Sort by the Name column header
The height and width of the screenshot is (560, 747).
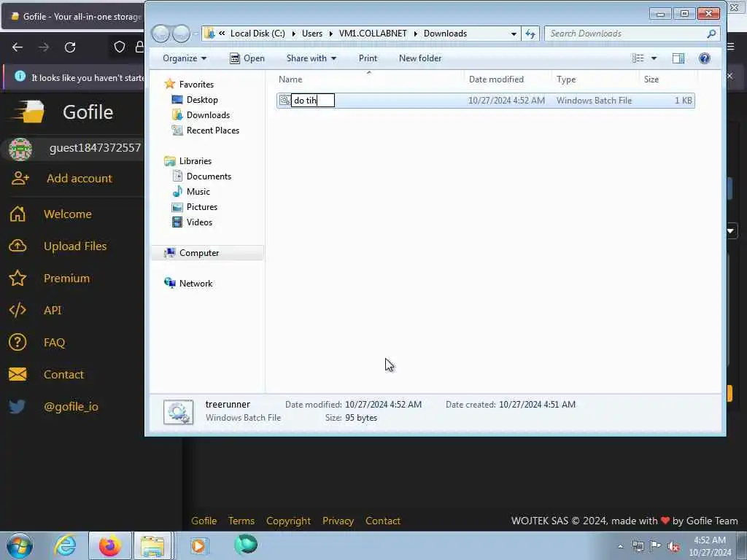290,79
